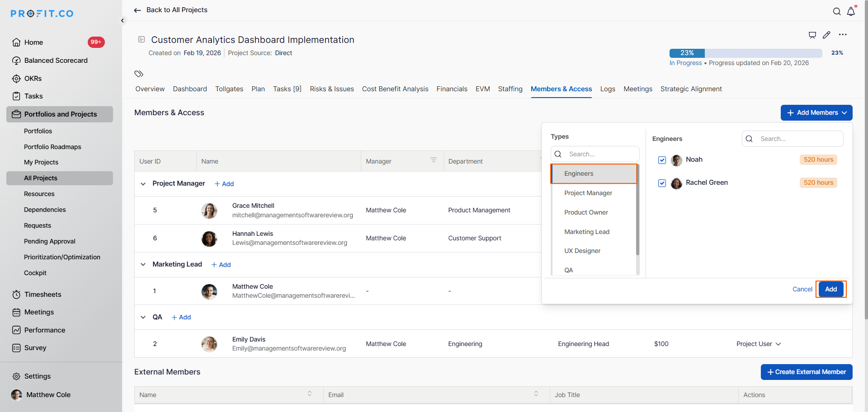Image resolution: width=868 pixels, height=412 pixels.
Task: Click Cancel in the members popup
Action: 802,289
